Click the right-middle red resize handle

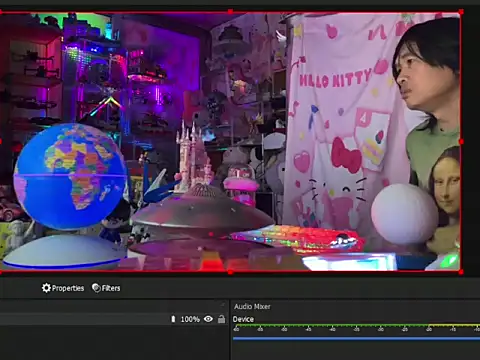[461, 142]
